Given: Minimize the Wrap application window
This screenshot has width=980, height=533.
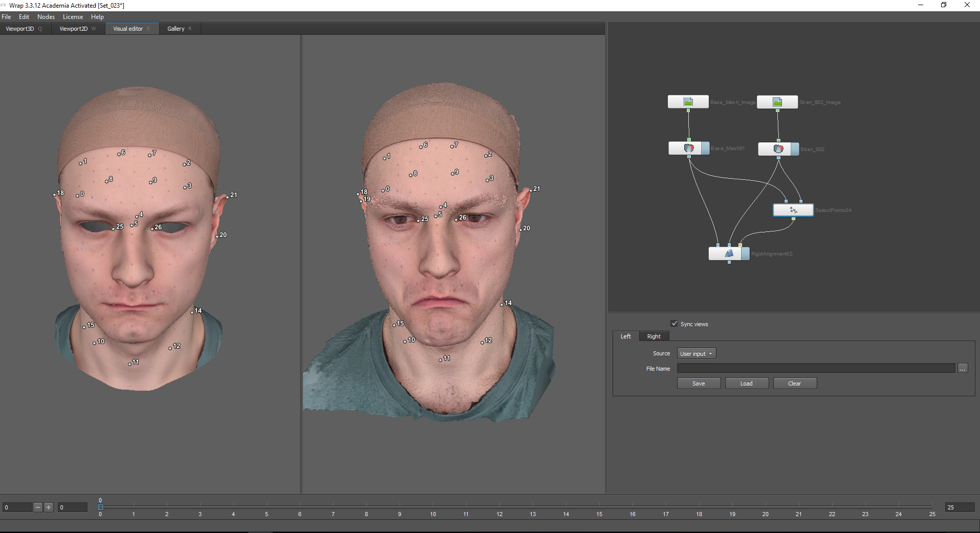Looking at the screenshot, I should coord(921,5).
